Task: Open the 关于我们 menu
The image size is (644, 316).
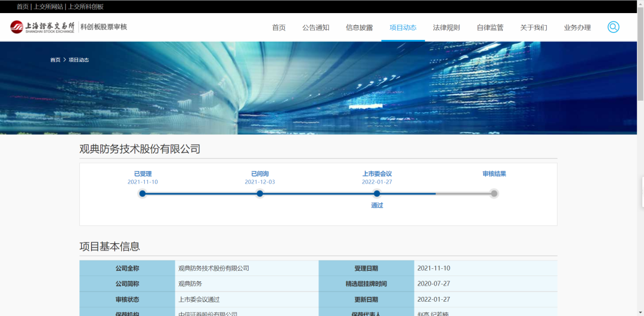Action: (x=534, y=27)
